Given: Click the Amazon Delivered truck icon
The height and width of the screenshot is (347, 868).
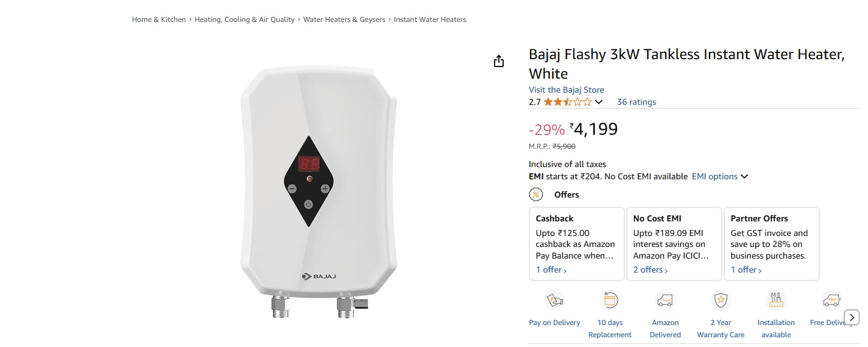Looking at the screenshot, I should click(x=665, y=301).
